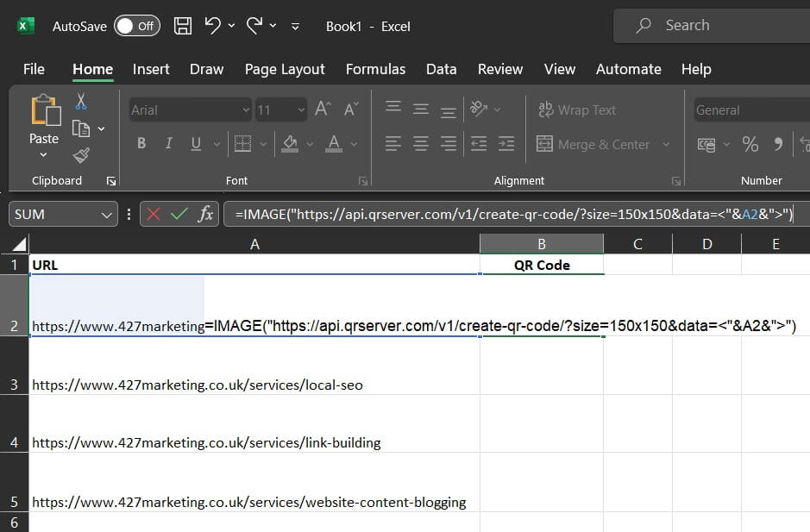Click Increase Font Size icon
This screenshot has width=810, height=532.
pyautogui.click(x=323, y=109)
